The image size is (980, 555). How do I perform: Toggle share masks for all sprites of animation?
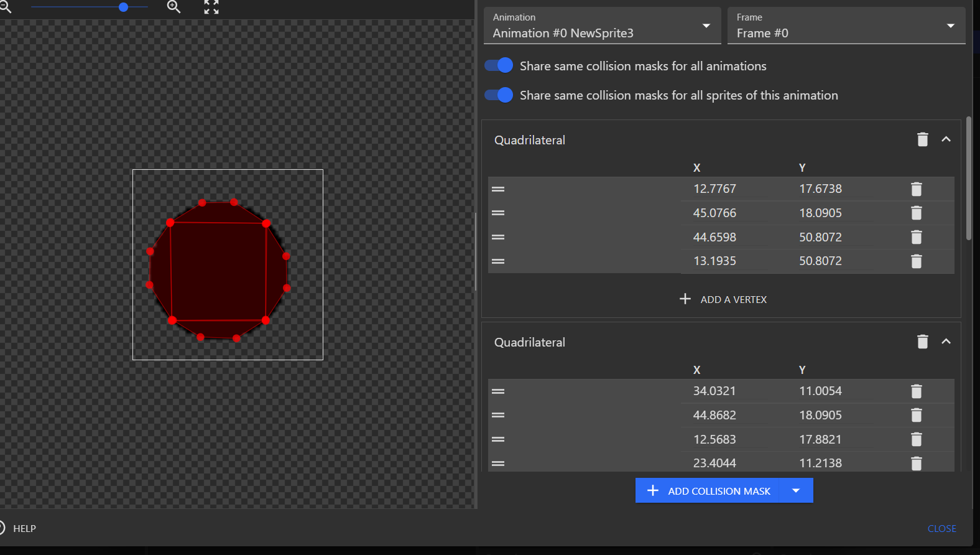(499, 95)
